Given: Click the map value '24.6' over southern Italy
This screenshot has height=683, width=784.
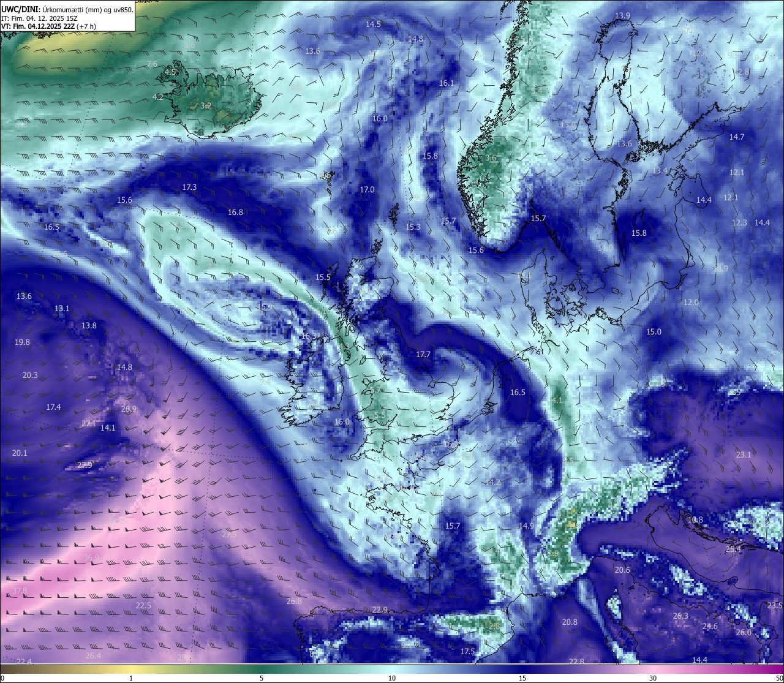Looking at the screenshot, I should [710, 627].
